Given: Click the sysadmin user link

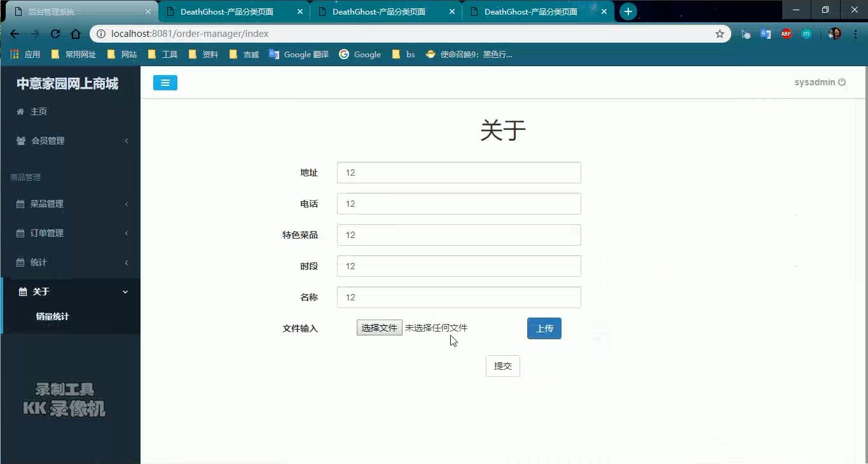Looking at the screenshot, I should [x=815, y=82].
